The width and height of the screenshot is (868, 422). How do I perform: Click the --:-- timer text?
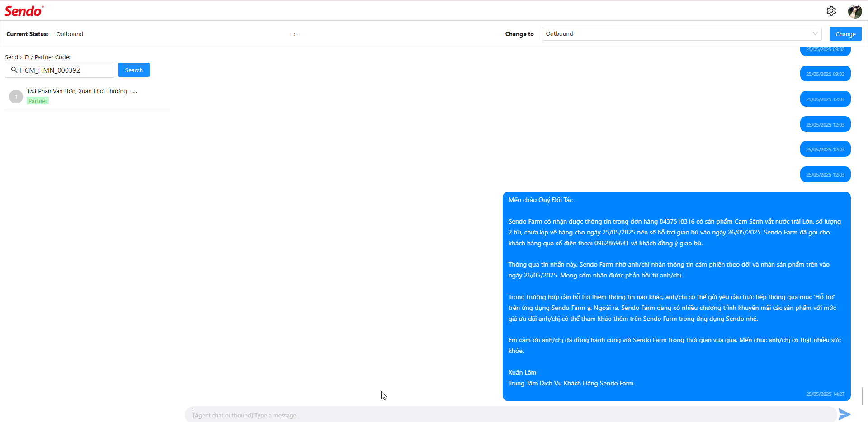(294, 34)
